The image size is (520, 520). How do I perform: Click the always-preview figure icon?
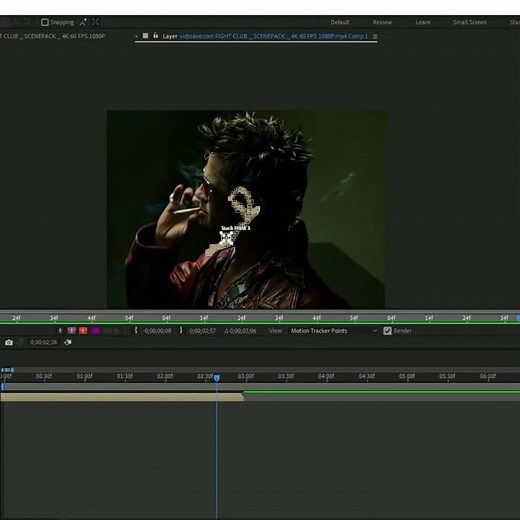pyautogui.click(x=60, y=331)
